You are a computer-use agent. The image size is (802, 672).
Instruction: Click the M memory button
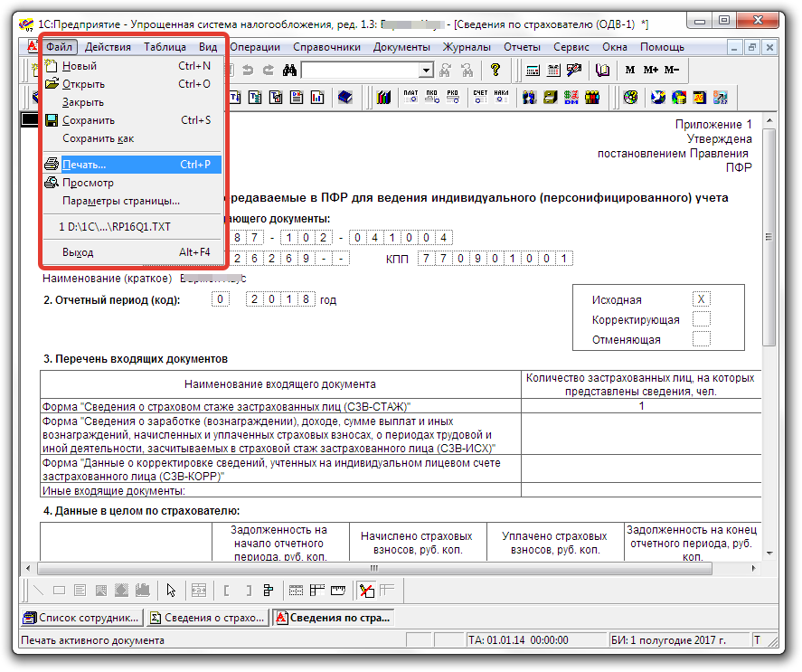point(629,71)
